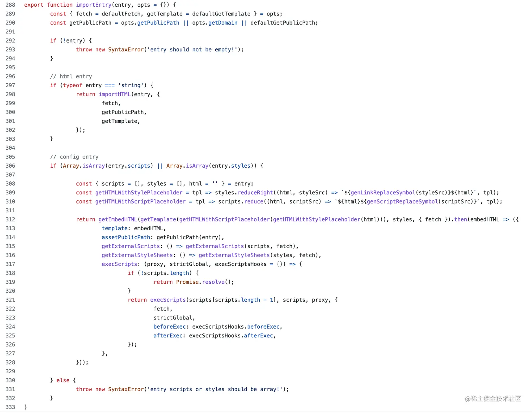
Task: Click the typeof keyword
Action: pos(72,85)
